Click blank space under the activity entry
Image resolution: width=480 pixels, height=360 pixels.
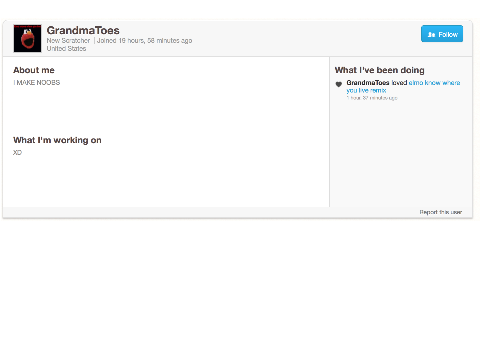pyautogui.click(x=401, y=153)
